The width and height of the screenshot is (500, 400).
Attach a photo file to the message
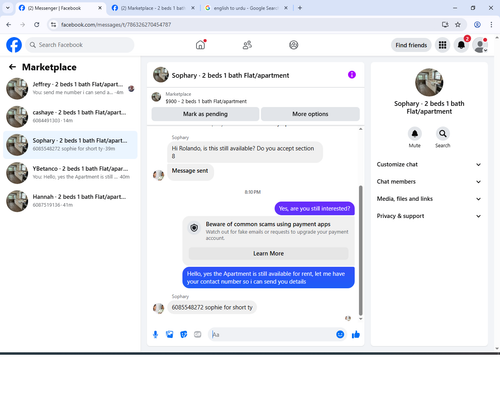(x=170, y=334)
